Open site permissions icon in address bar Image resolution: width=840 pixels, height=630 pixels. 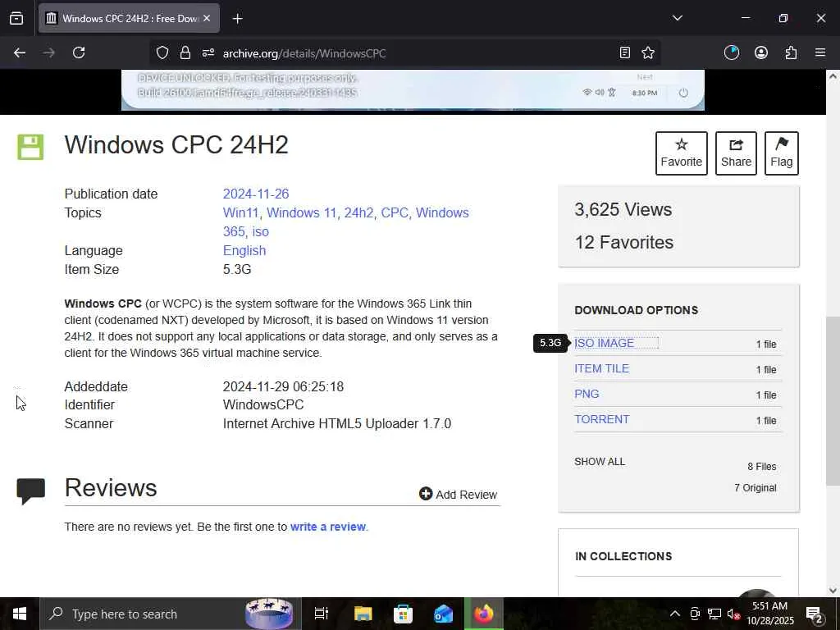coord(208,52)
